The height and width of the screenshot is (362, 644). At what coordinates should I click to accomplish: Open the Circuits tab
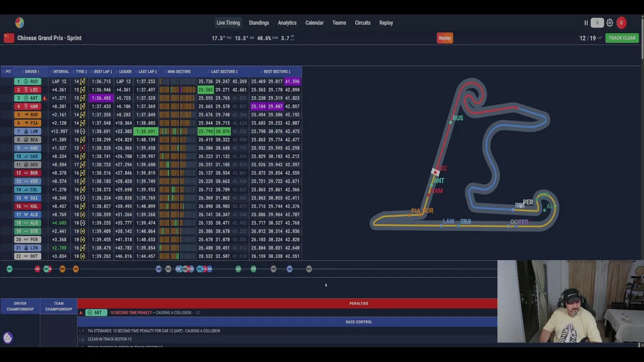click(362, 23)
